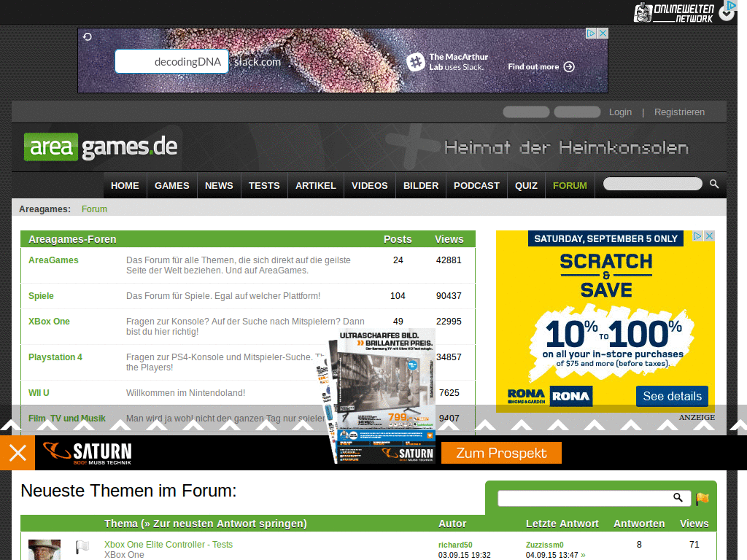Click the Saturn logo icon in the banner
The width and height of the screenshot is (747, 560).
point(53,452)
